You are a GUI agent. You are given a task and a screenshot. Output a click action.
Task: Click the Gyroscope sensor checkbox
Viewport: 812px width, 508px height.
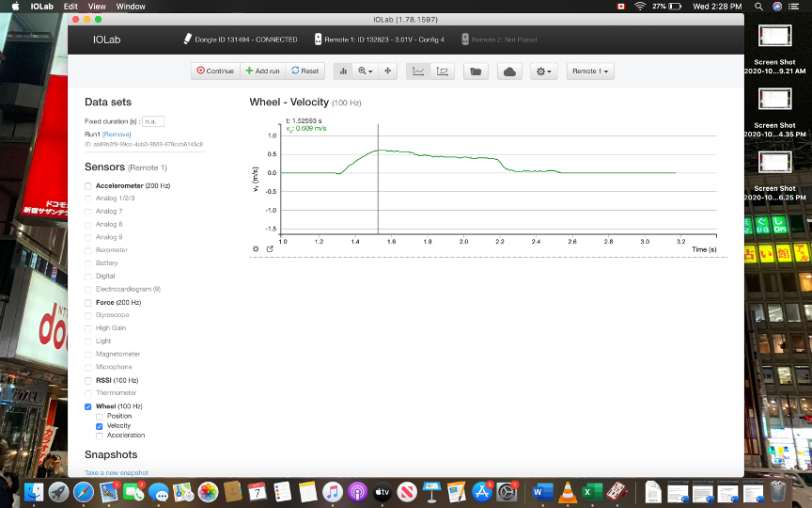(x=88, y=316)
